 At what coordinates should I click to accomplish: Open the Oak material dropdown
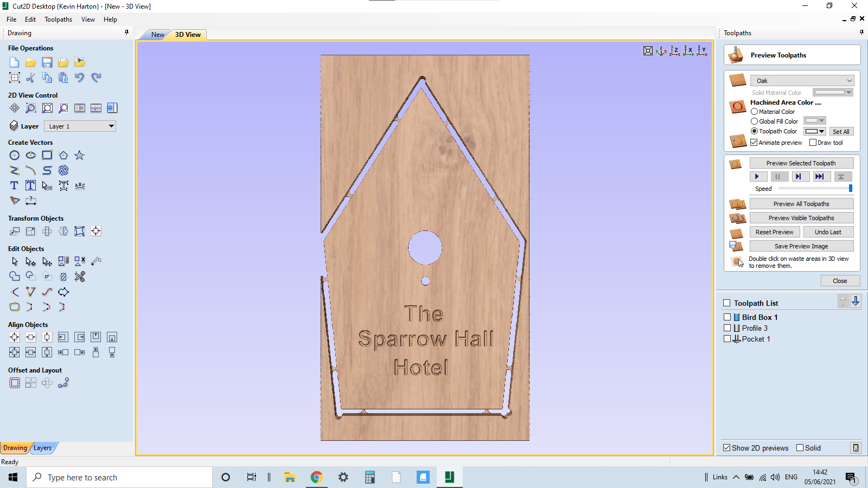click(802, 80)
